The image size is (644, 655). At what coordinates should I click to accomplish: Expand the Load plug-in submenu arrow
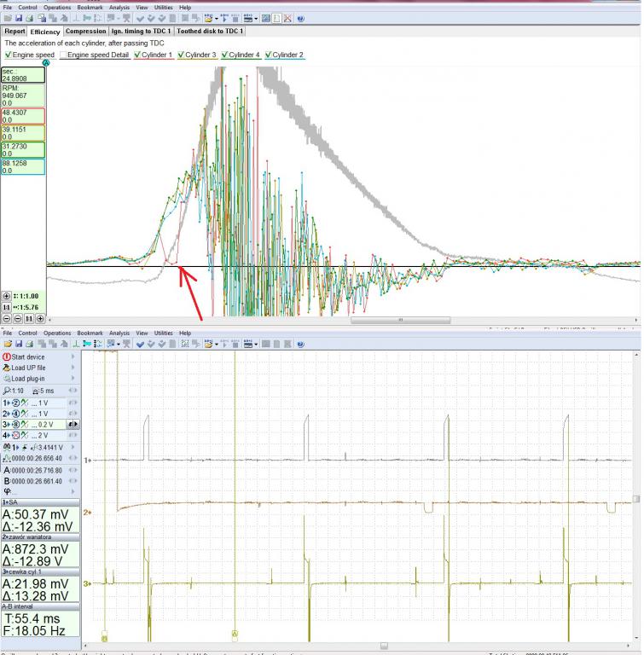(74, 379)
